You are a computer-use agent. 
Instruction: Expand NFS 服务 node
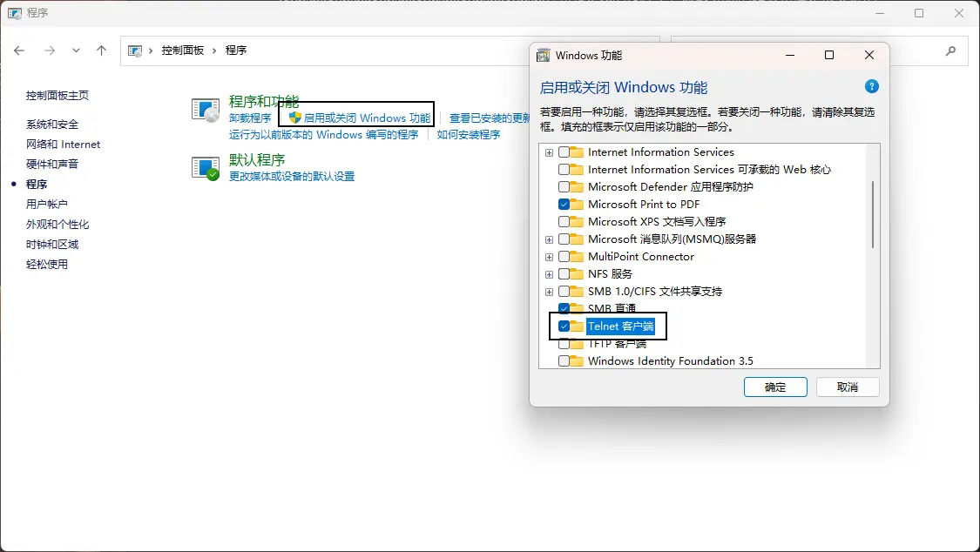click(549, 275)
